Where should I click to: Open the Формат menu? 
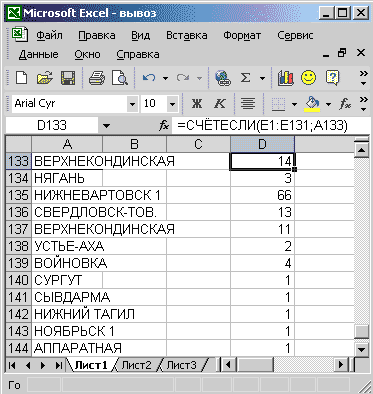[242, 35]
